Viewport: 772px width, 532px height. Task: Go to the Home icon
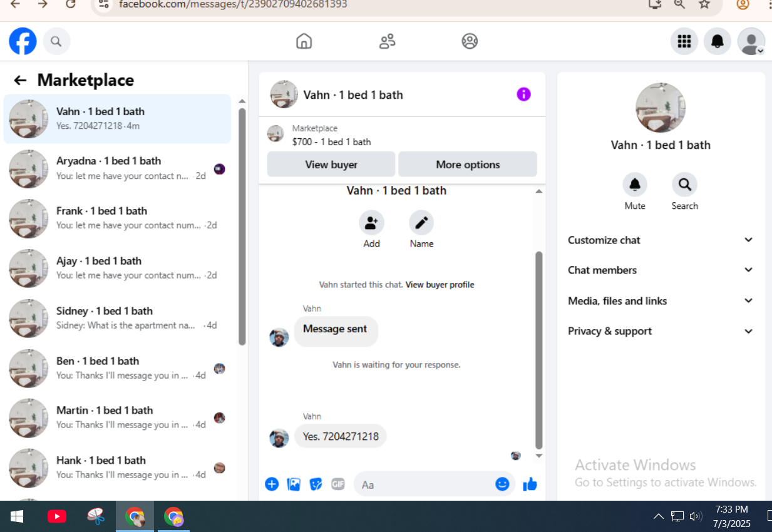coord(304,41)
